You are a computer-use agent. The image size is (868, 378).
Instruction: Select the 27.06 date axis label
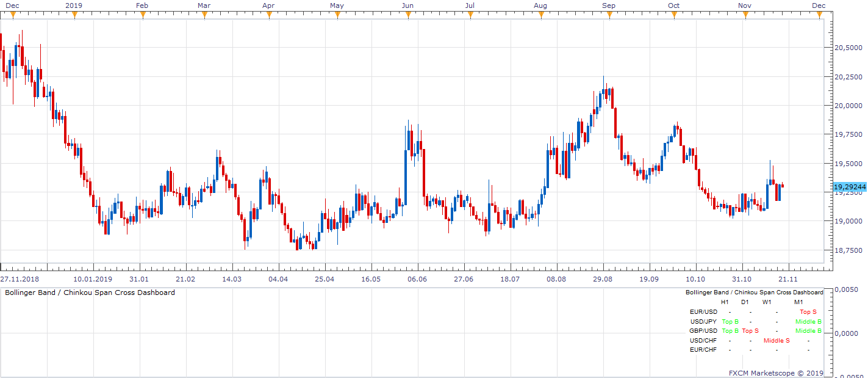point(464,278)
